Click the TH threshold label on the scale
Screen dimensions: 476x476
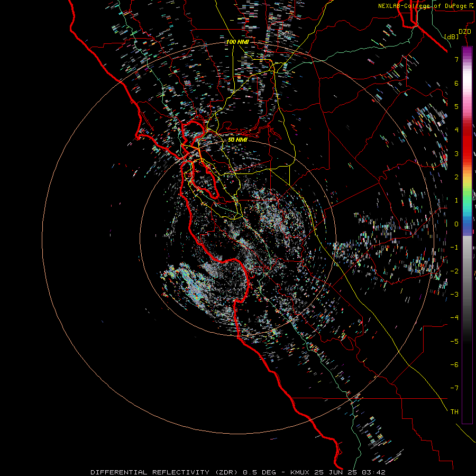[x=454, y=412]
